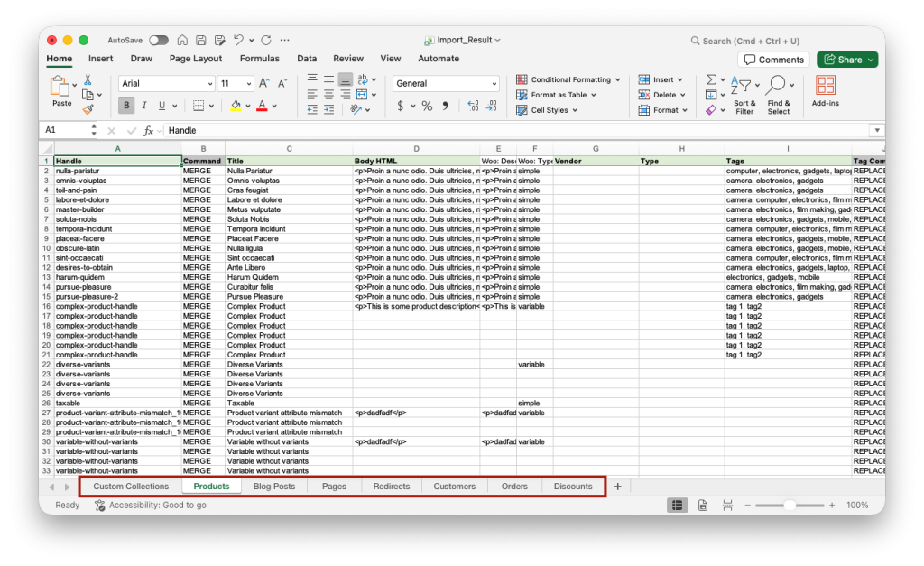The width and height of the screenshot is (924, 566).
Task: Switch to the Customers sheet tab
Action: point(455,487)
